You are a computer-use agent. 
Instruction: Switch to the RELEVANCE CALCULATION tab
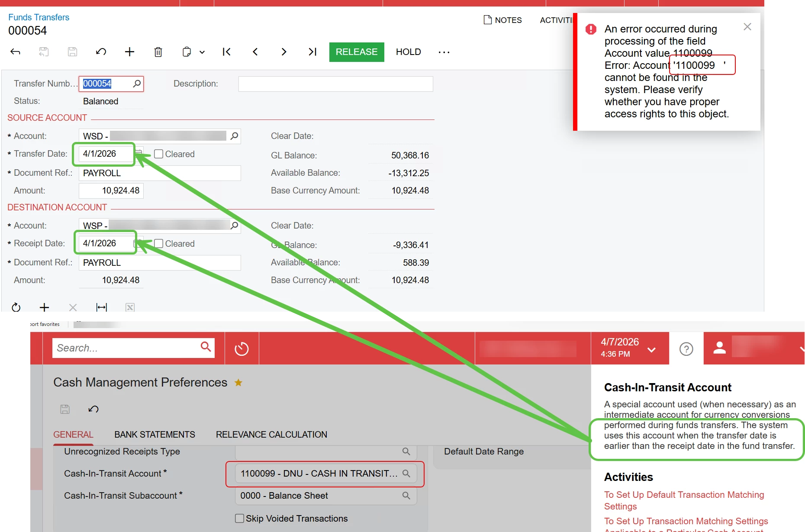(x=271, y=435)
